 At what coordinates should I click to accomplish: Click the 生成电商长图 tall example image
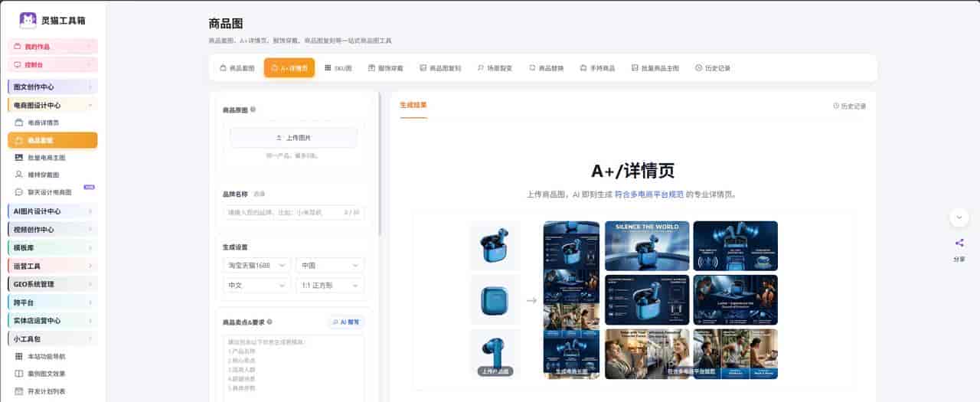click(571, 300)
